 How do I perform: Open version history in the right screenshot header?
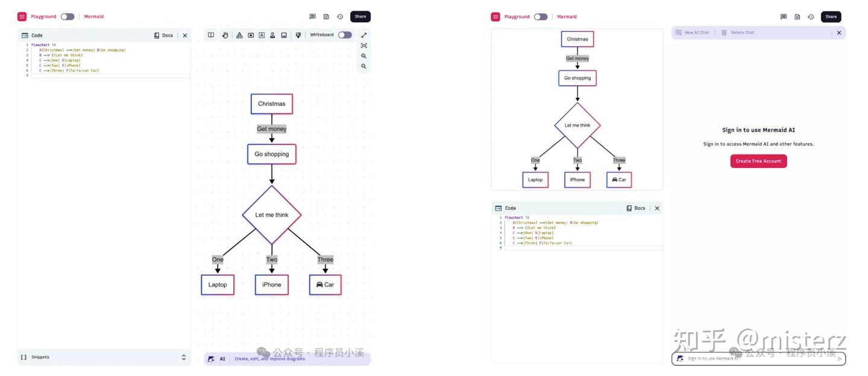click(x=811, y=17)
